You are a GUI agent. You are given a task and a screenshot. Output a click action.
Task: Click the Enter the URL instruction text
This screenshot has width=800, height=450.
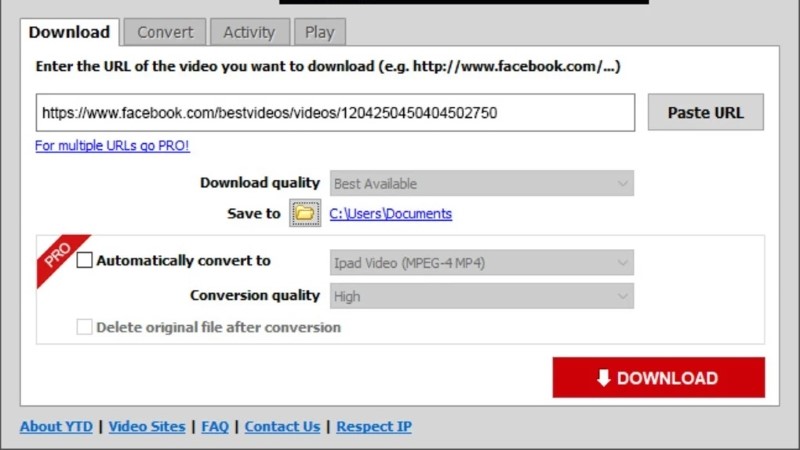pyautogui.click(x=328, y=66)
